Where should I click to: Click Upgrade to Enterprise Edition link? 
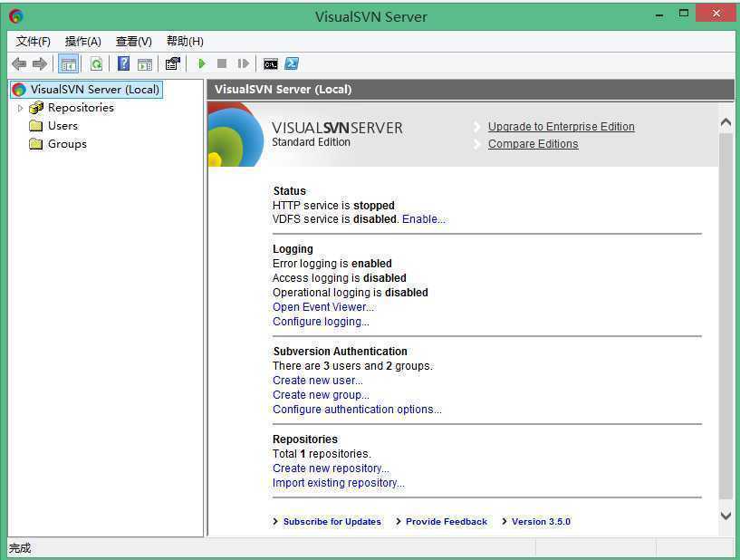coord(562,127)
